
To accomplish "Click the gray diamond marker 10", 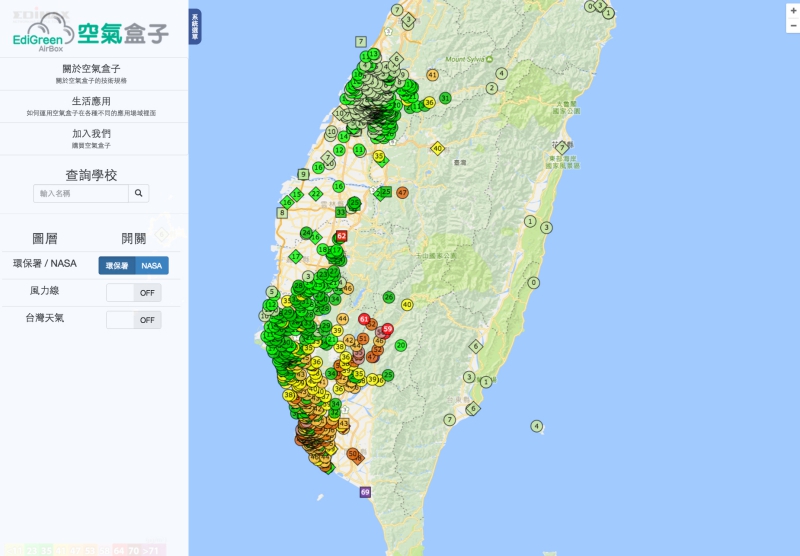I will [x=340, y=113].
